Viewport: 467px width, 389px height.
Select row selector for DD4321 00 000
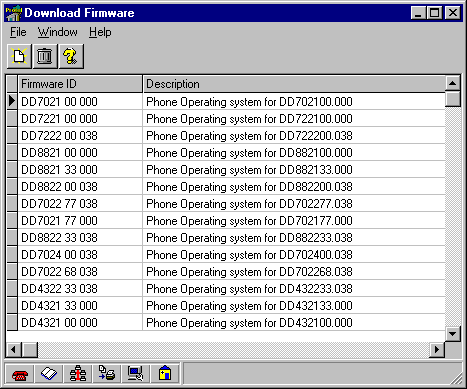[x=12, y=322]
